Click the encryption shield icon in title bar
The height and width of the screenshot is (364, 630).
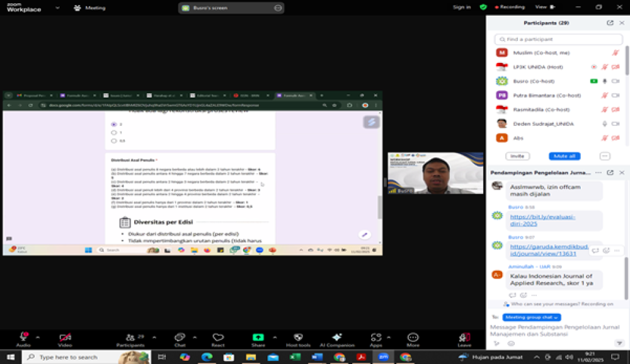(483, 7)
